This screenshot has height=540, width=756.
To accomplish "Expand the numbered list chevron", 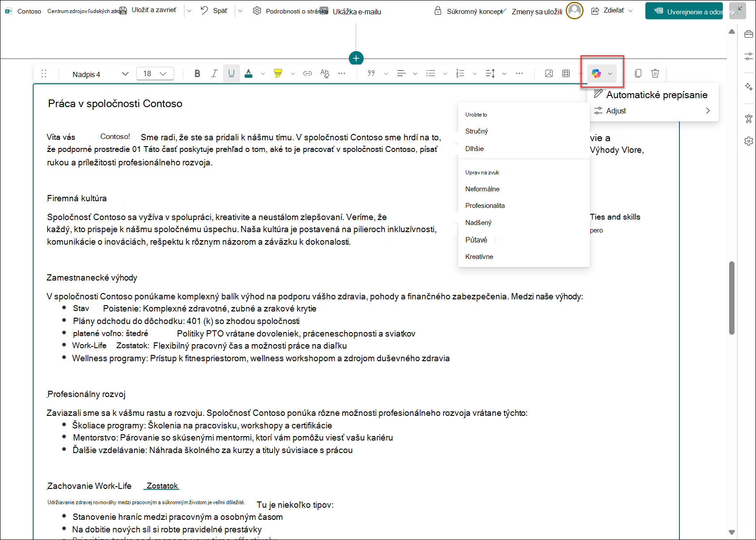I will [475, 74].
